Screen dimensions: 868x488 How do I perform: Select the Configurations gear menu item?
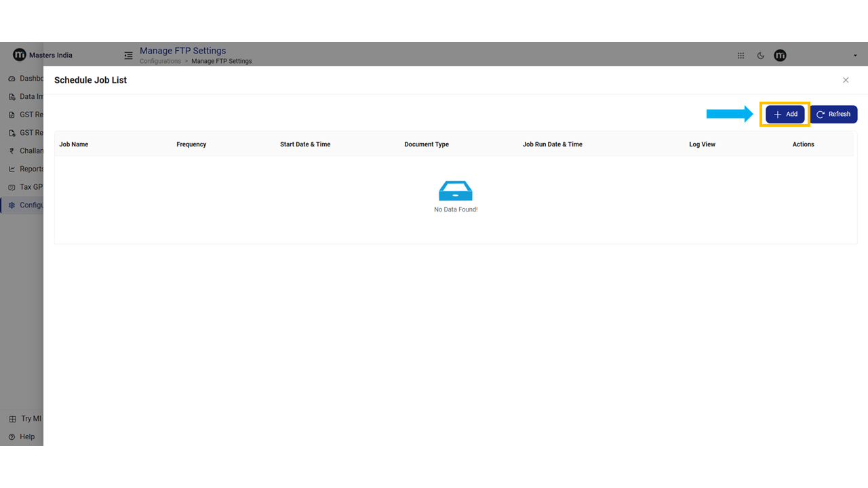click(12, 205)
